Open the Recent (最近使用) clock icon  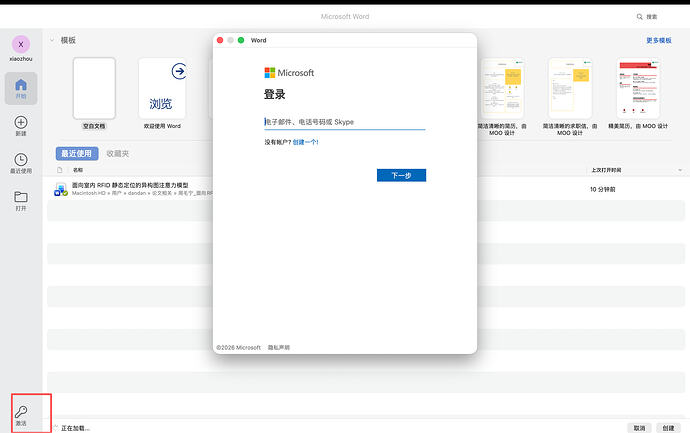[21, 159]
